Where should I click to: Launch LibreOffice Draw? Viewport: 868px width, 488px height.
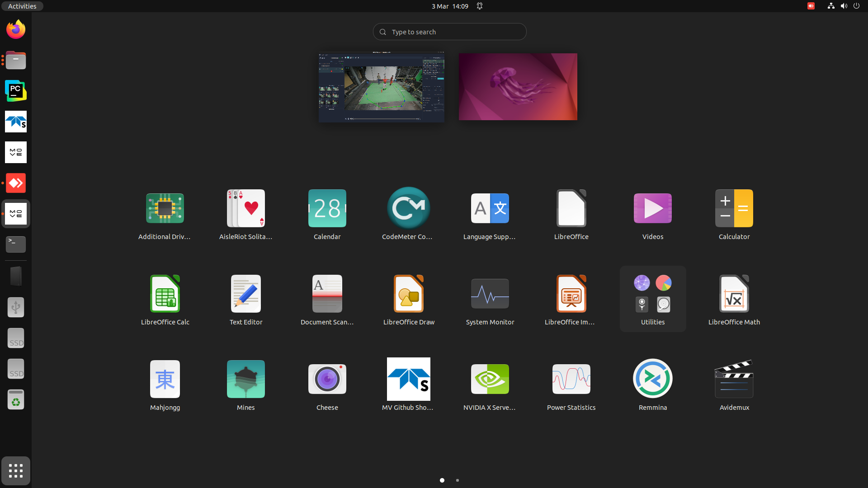coord(409,299)
